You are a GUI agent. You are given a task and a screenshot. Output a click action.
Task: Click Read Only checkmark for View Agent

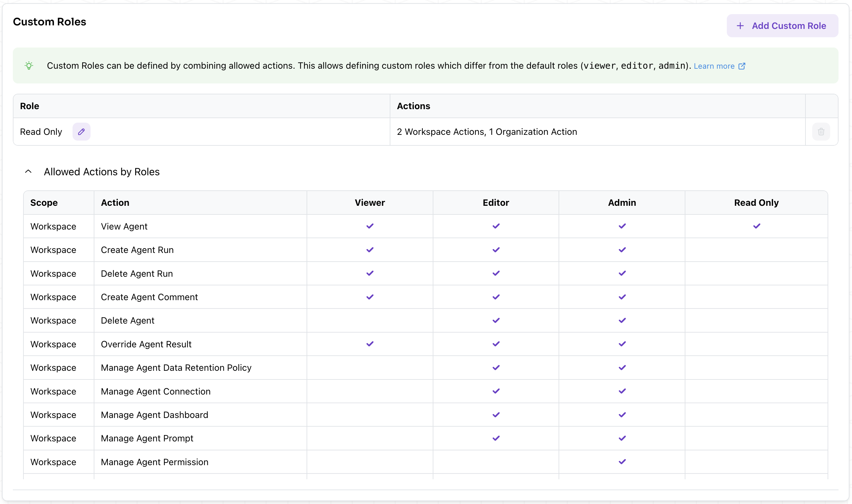(756, 226)
